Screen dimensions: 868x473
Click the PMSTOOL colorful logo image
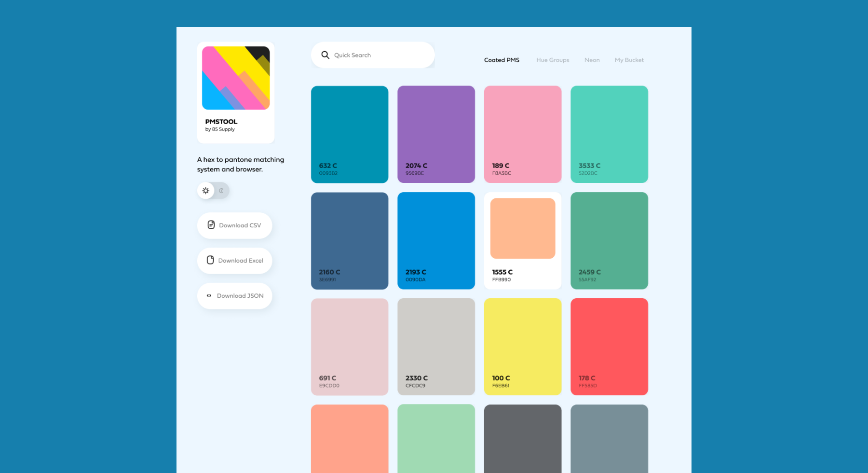tap(236, 78)
